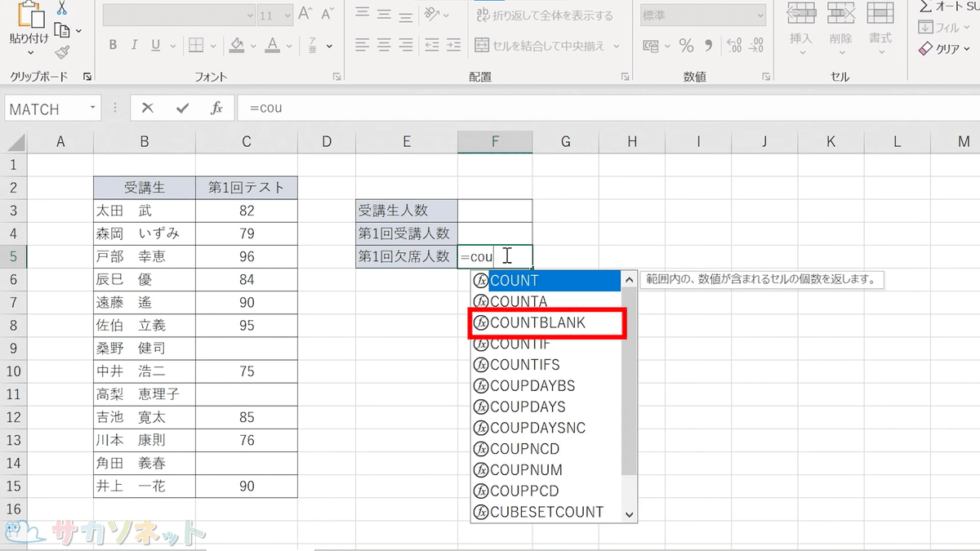Screen dimensions: 980x551
Task: Click the Cut scissors icon
Action: click(x=62, y=9)
